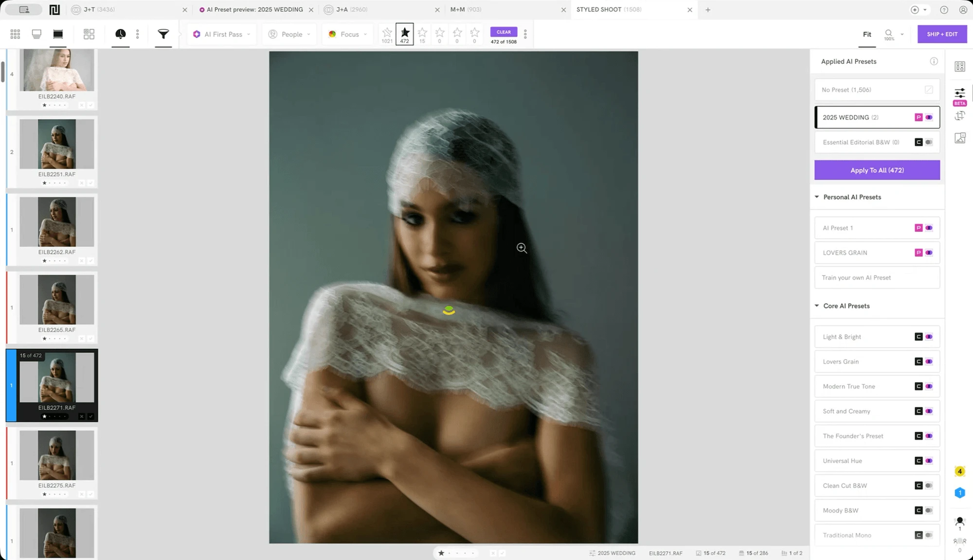The height and width of the screenshot is (560, 973).
Task: Select the Fit zoom option
Action: [867, 34]
